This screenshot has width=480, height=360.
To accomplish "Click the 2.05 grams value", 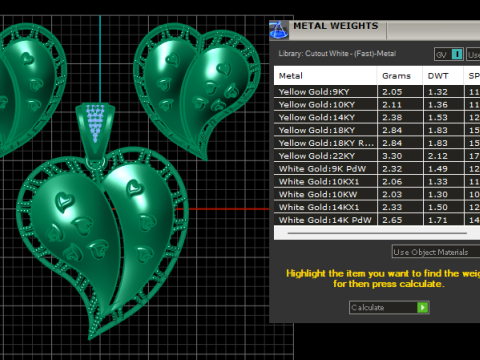I will tap(392, 92).
